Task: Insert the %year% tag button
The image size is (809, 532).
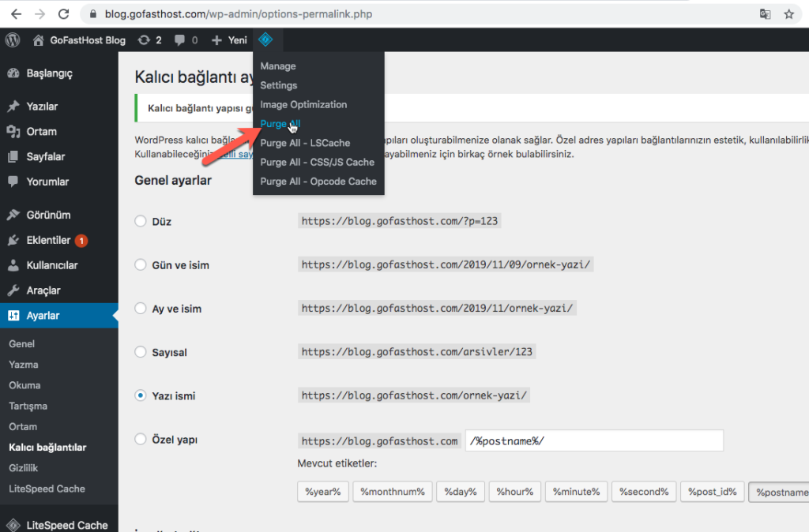Action: click(322, 492)
